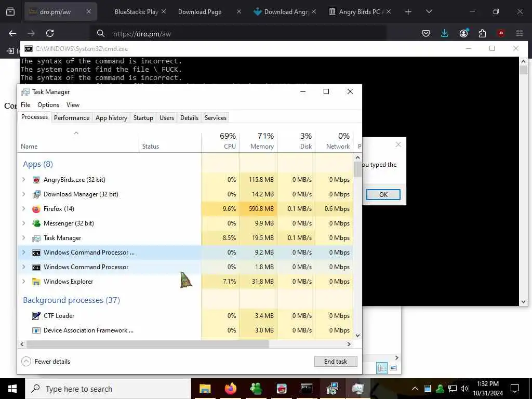Screen dimensions: 532x399
Task: Open Firefox downloads panel icon
Action: point(445,33)
